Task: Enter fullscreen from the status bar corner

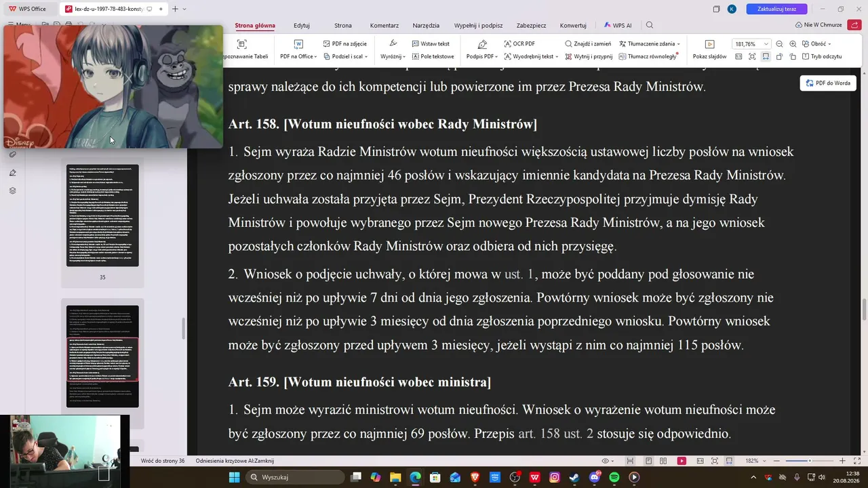Action: point(856,461)
